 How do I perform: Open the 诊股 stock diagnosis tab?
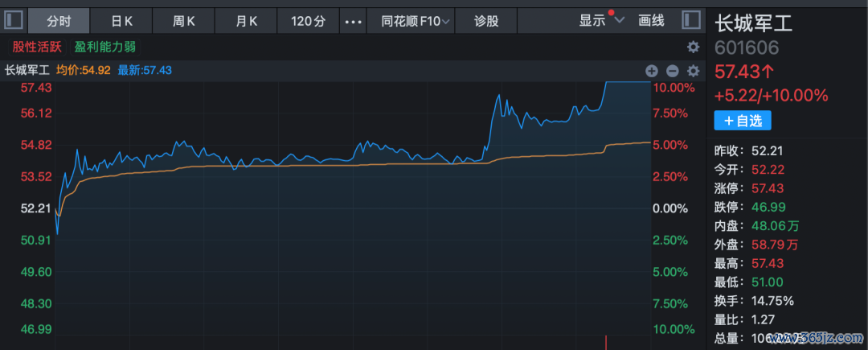pos(486,22)
